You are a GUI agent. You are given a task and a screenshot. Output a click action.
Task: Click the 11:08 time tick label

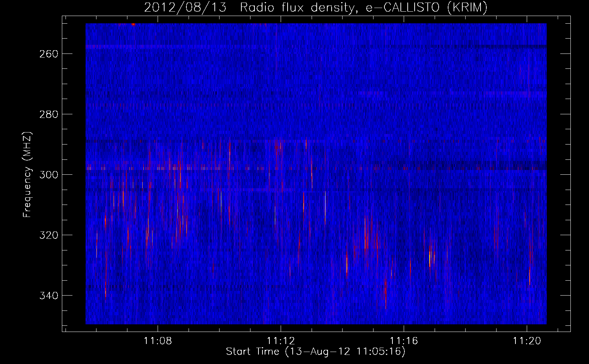click(x=158, y=341)
